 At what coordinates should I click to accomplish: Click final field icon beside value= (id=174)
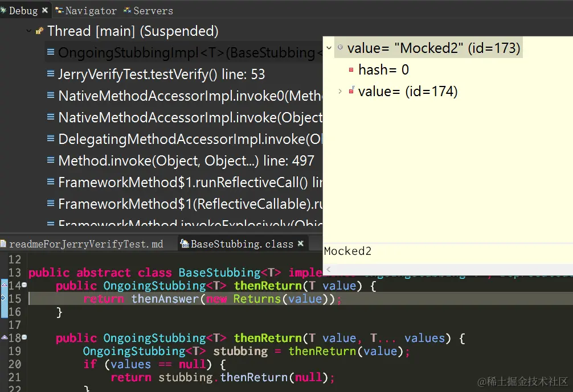click(x=351, y=90)
